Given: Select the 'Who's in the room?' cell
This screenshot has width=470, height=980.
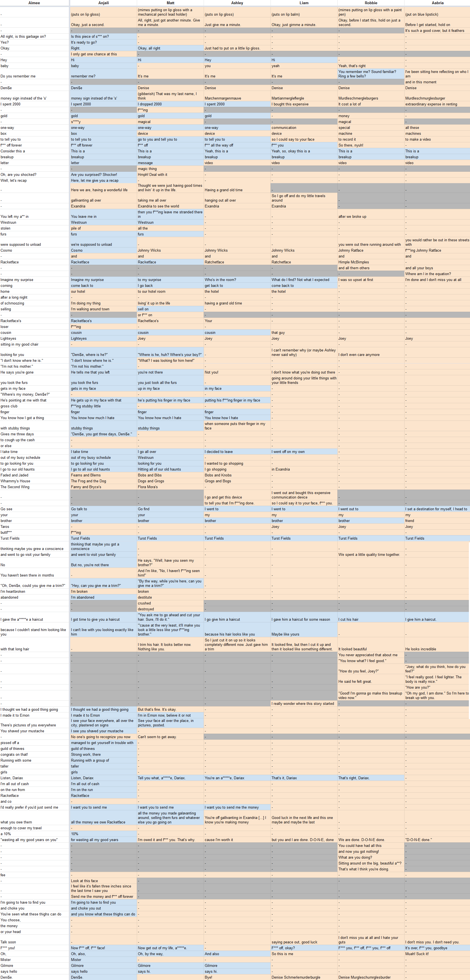Looking at the screenshot, I should click(x=237, y=280).
